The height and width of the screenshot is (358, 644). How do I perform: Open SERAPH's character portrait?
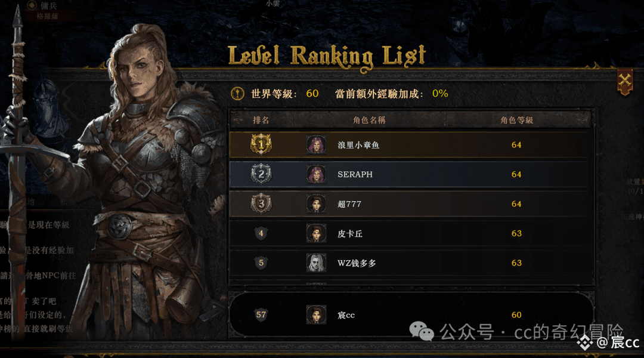coord(316,174)
